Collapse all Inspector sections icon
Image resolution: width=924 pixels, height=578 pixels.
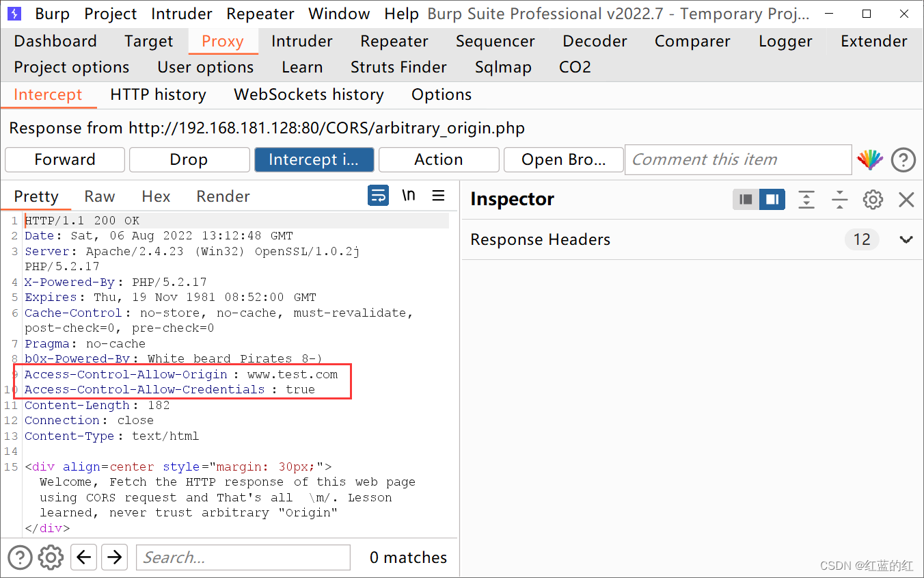click(x=839, y=200)
